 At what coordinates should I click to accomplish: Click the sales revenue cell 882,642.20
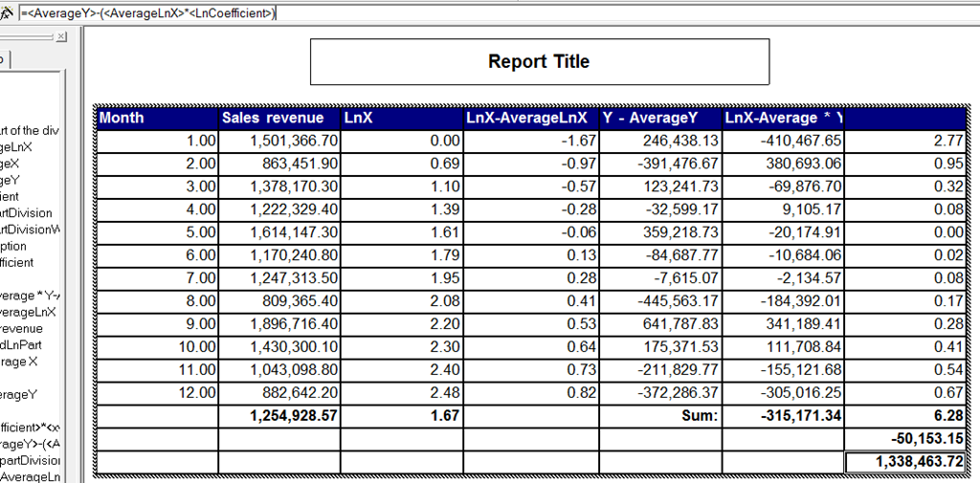[x=278, y=392]
